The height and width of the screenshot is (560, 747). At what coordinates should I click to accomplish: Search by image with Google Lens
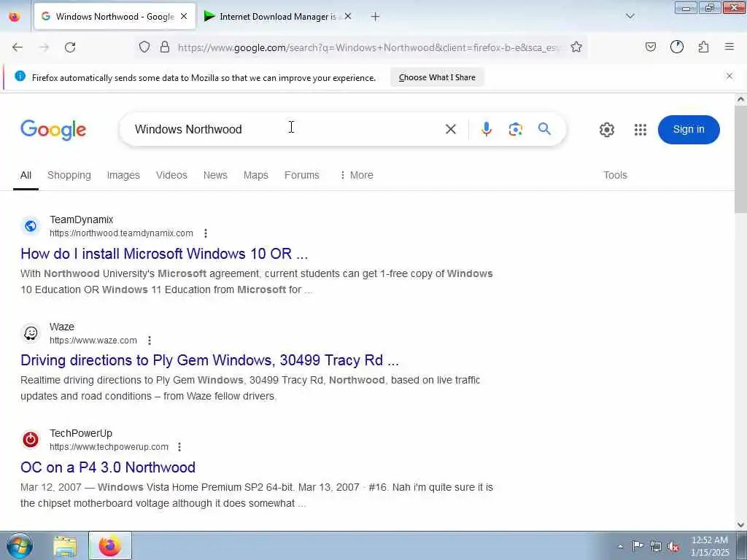point(516,129)
